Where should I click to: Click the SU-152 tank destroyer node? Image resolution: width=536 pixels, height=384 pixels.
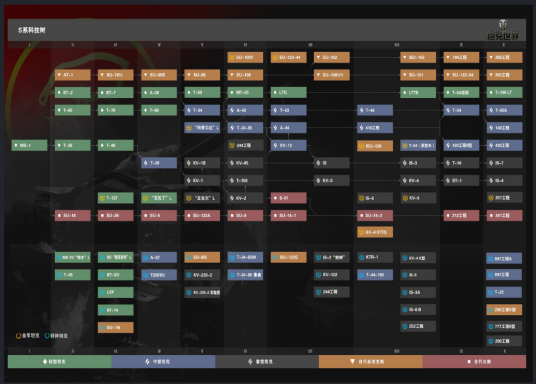tap(332, 57)
